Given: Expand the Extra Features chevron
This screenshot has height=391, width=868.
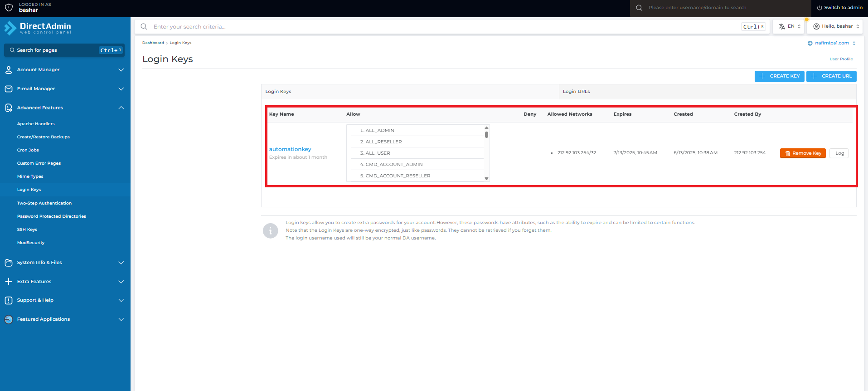Looking at the screenshot, I should [x=121, y=282].
